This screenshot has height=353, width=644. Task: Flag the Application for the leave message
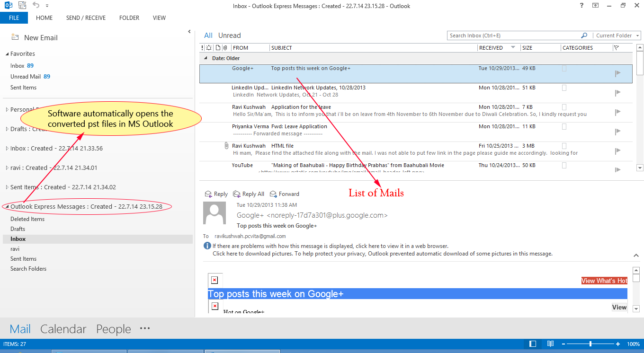(x=617, y=112)
